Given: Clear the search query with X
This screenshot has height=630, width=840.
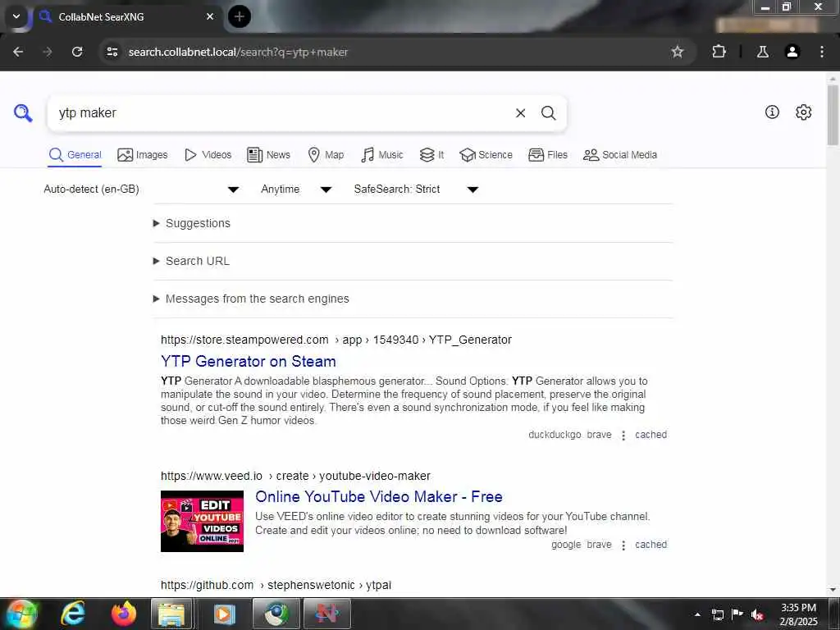Looking at the screenshot, I should click(520, 113).
